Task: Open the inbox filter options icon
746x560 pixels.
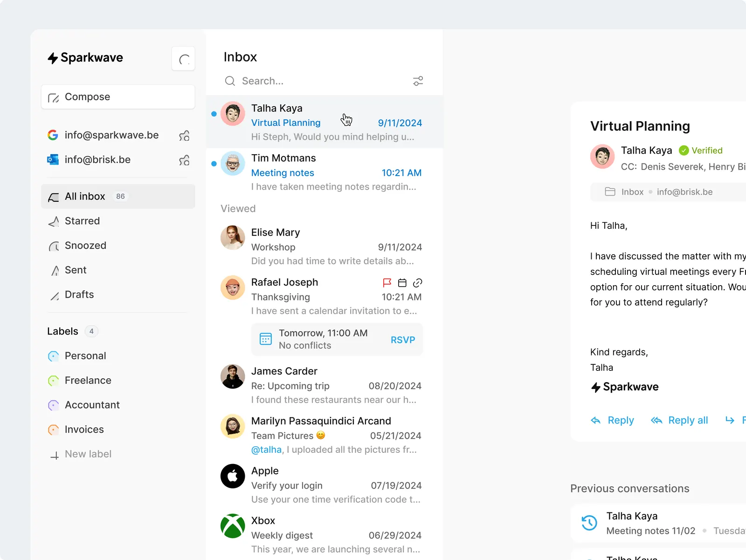Action: coord(418,81)
